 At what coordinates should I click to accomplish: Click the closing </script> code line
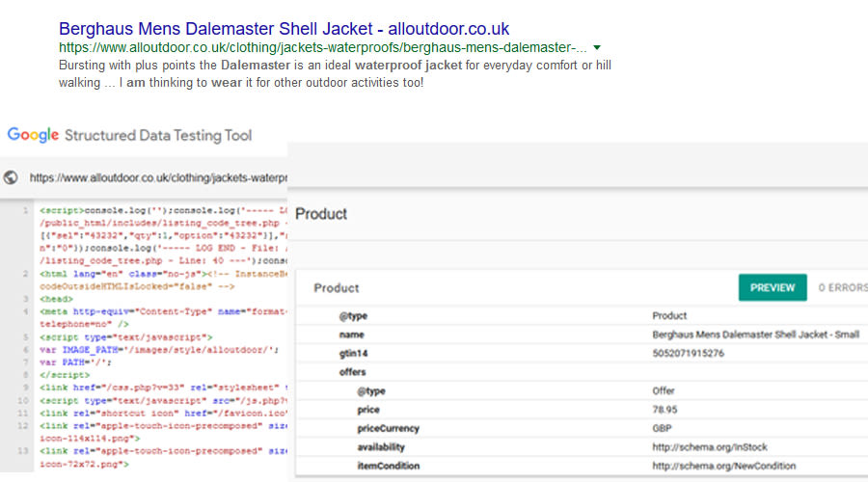65,375
